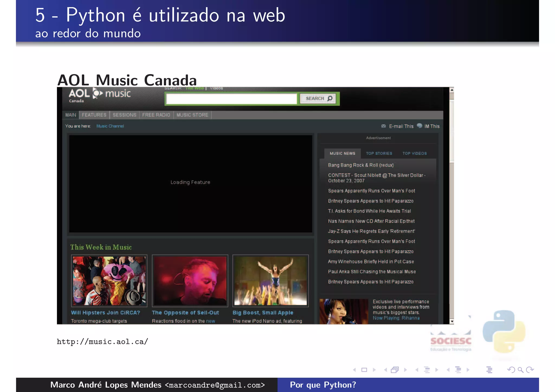Click 'Will Hipsters Join CiRCA?' article title
Viewport: 555px width, 392px height.
(105, 313)
